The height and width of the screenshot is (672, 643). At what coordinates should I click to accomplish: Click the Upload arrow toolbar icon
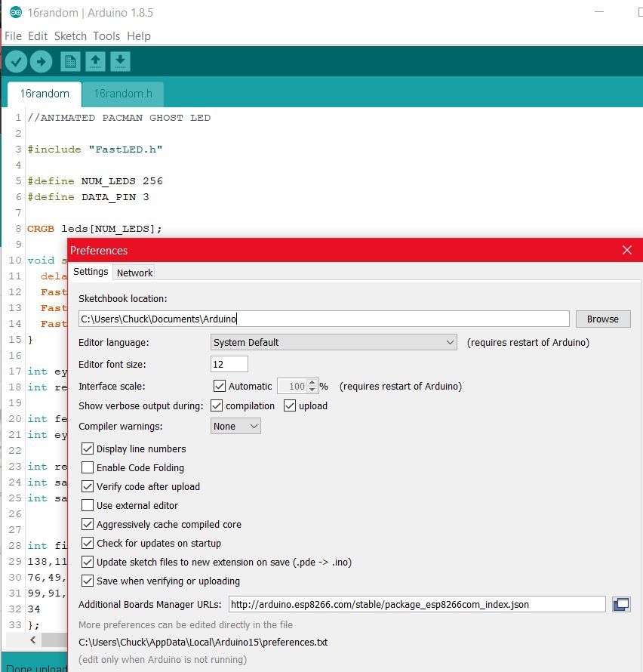(41, 62)
